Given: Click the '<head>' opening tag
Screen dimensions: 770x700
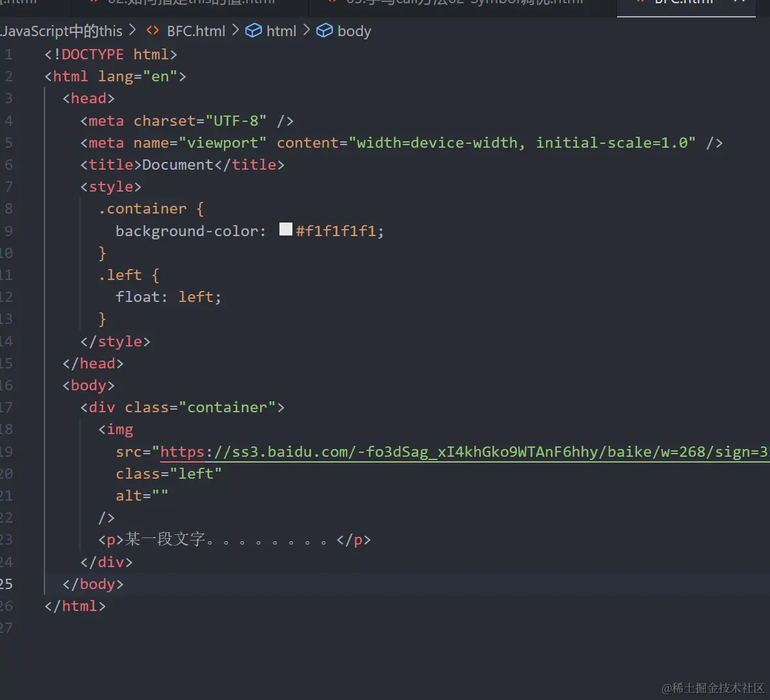Looking at the screenshot, I should click(x=88, y=98).
